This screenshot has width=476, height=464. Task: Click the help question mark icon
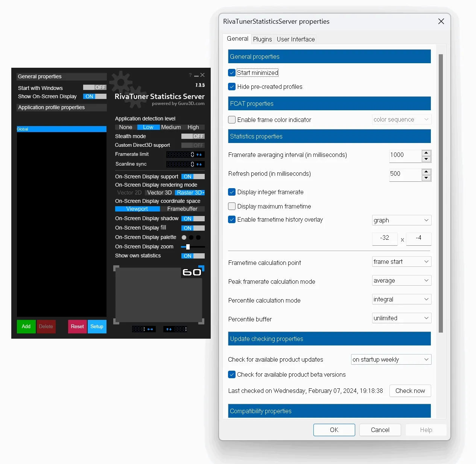190,75
